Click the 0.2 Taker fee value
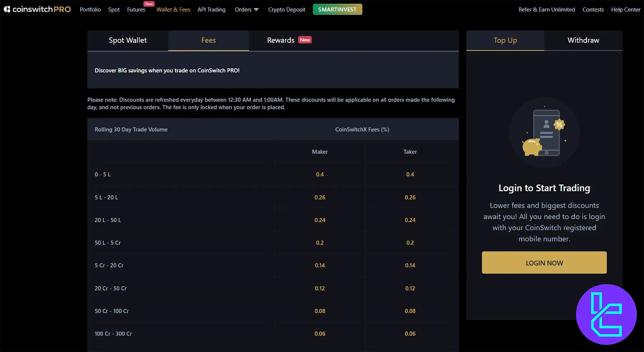The height and width of the screenshot is (352, 644). [410, 243]
